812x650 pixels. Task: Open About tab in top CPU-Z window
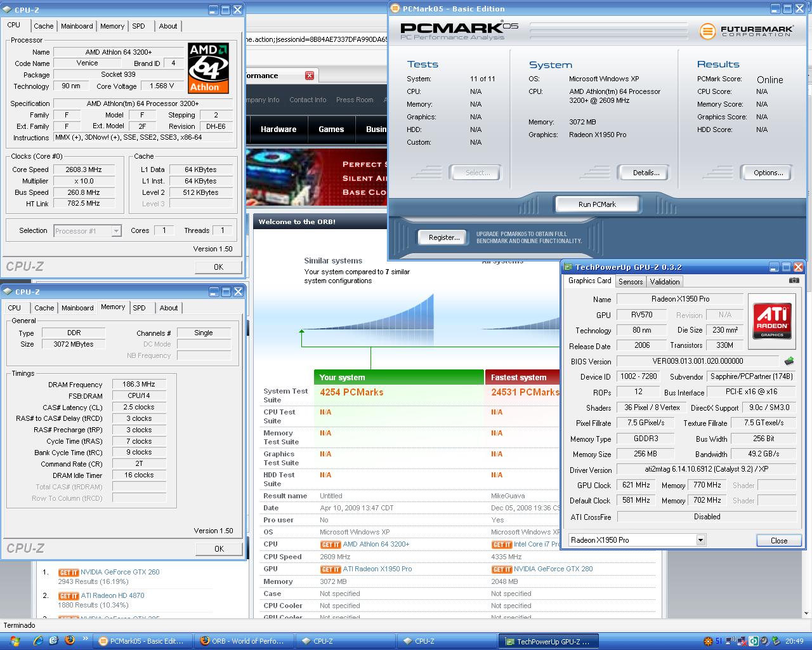pyautogui.click(x=168, y=26)
